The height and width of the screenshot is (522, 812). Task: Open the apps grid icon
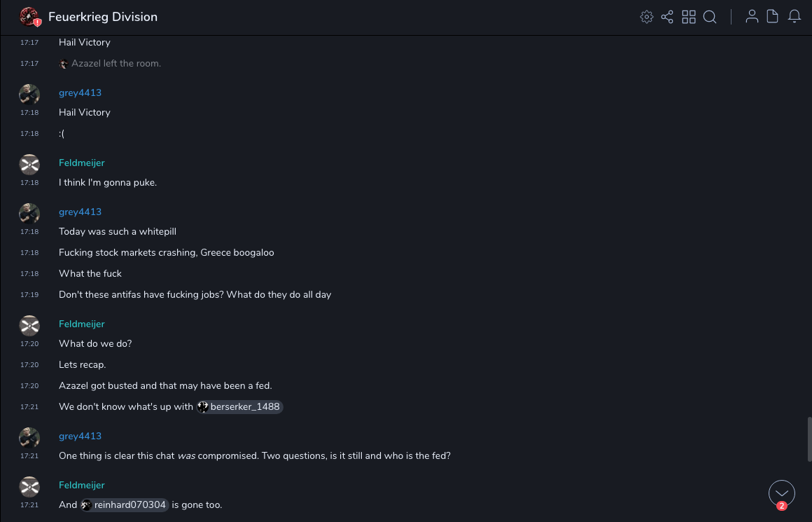coord(689,17)
